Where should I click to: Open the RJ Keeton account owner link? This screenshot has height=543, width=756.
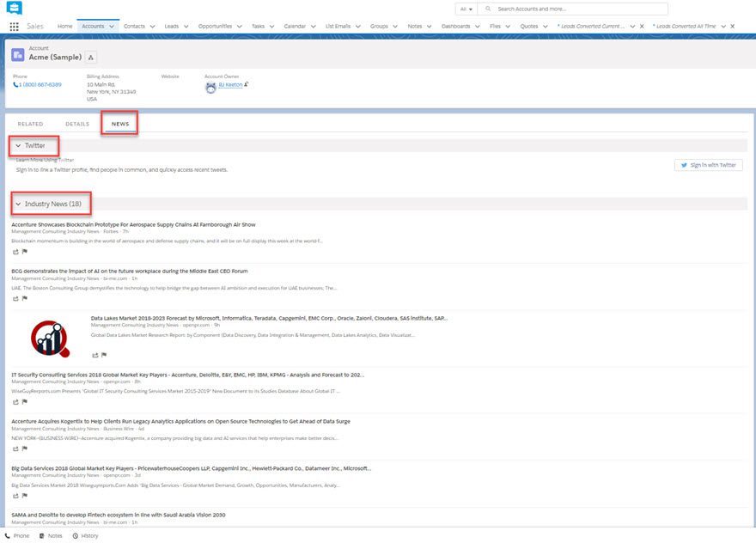pos(230,85)
